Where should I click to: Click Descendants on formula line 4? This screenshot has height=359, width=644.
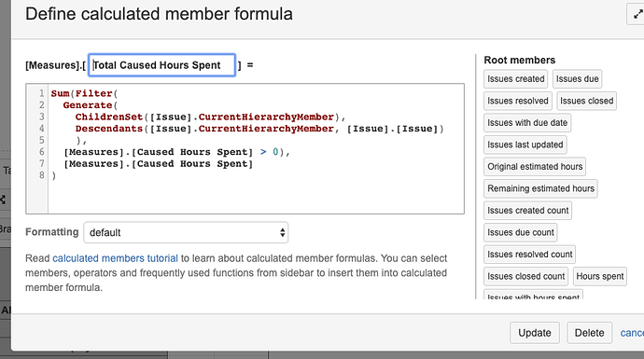coord(109,129)
